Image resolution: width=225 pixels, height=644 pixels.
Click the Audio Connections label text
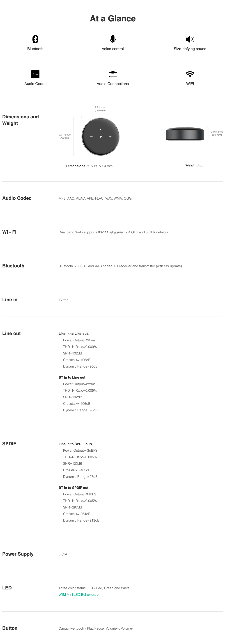(113, 84)
